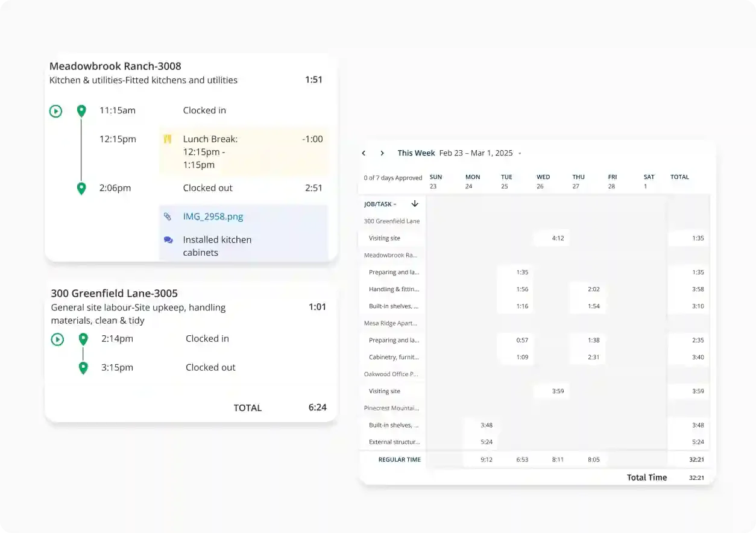Click the location pin at 3:15pm
The width and height of the screenshot is (756, 533).
[83, 368]
